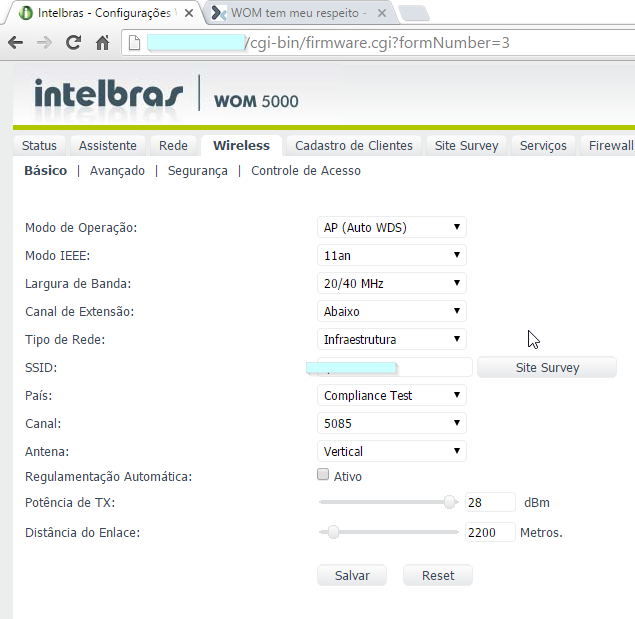
Task: Click the intelbras logo
Action: [x=109, y=94]
